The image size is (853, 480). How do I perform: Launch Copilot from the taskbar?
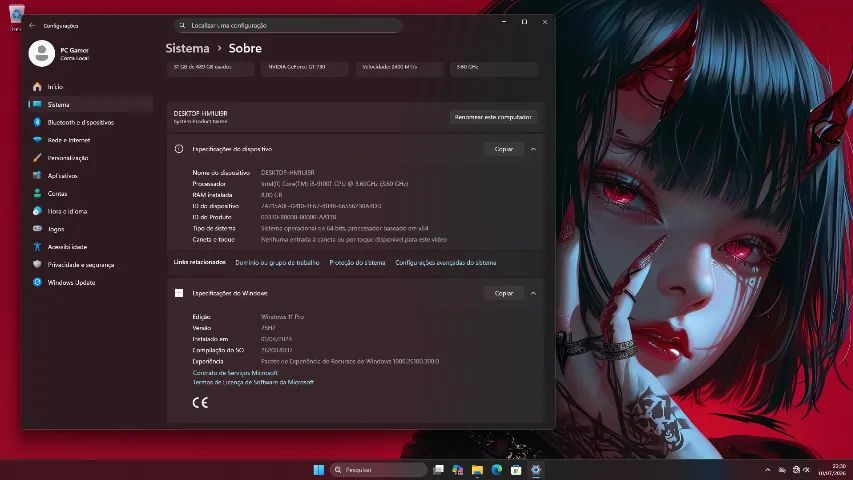[x=458, y=470]
